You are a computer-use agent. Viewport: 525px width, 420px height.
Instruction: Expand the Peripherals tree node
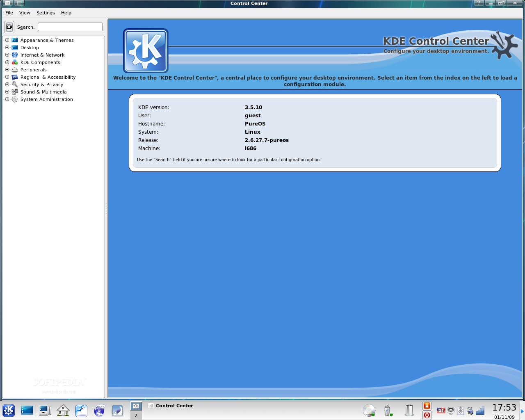click(7, 70)
